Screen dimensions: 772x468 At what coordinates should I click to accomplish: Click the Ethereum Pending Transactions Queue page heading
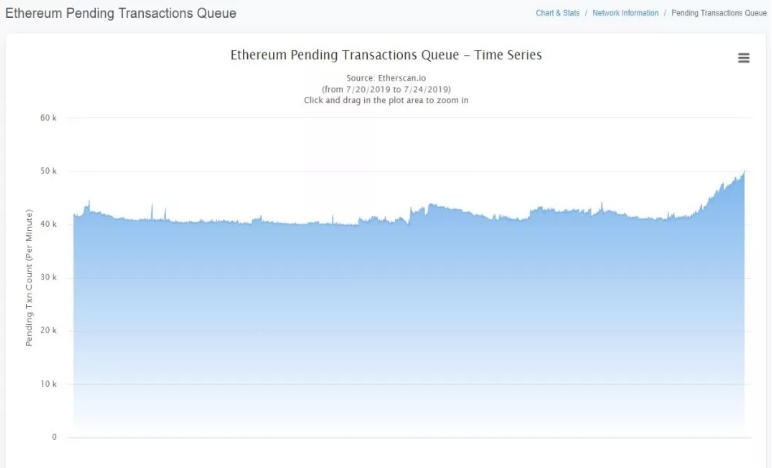click(x=121, y=13)
